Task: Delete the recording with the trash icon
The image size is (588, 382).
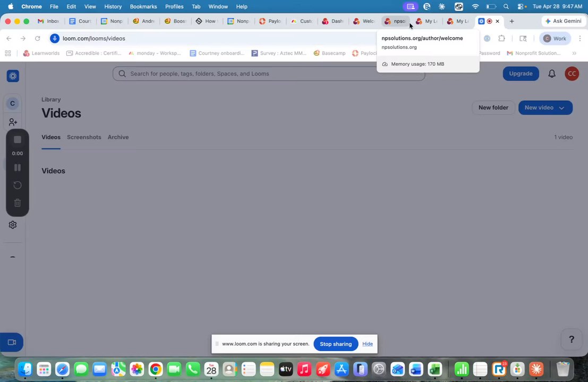Action: [17, 203]
